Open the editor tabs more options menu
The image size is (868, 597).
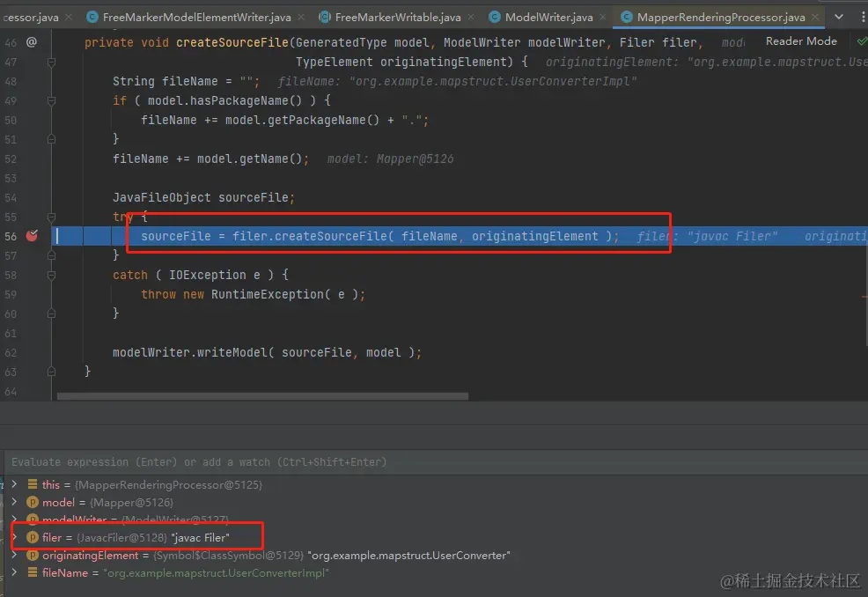point(863,17)
